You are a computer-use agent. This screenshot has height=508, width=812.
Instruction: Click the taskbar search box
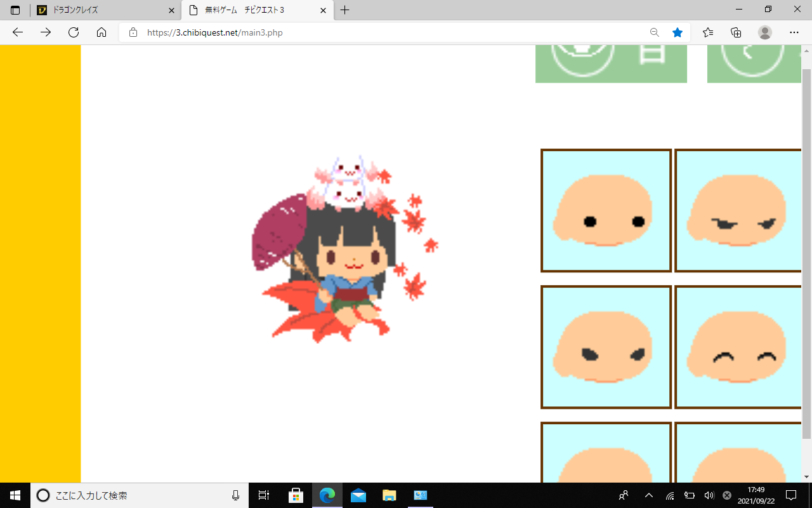[x=140, y=495]
